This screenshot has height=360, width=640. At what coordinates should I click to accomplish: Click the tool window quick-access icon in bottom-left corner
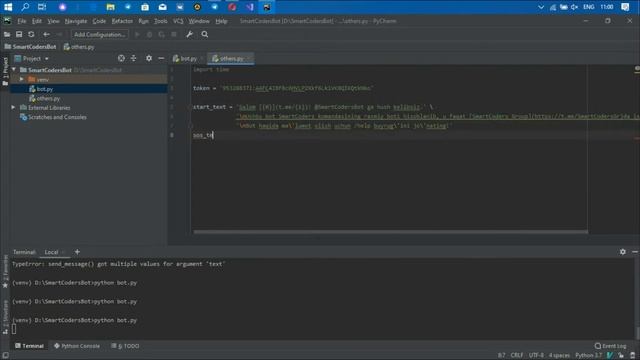(x=5, y=356)
